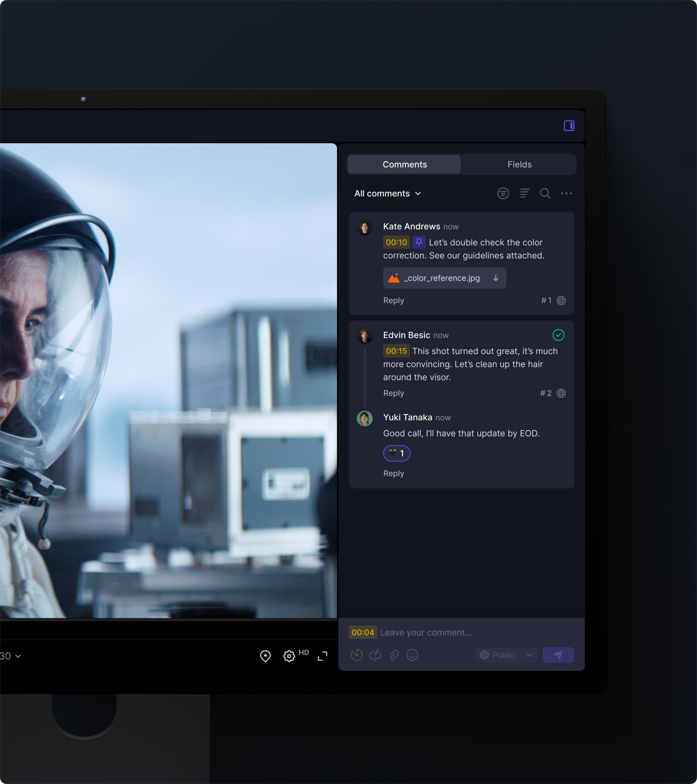Open the comment filter icon
The width and height of the screenshot is (697, 784).
(x=503, y=193)
